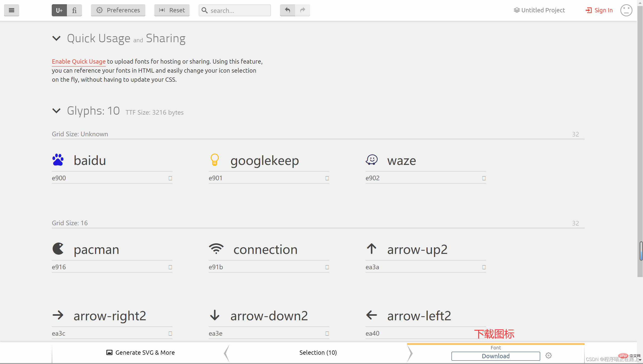Click the arrow-down2 icon glyph

215,314
